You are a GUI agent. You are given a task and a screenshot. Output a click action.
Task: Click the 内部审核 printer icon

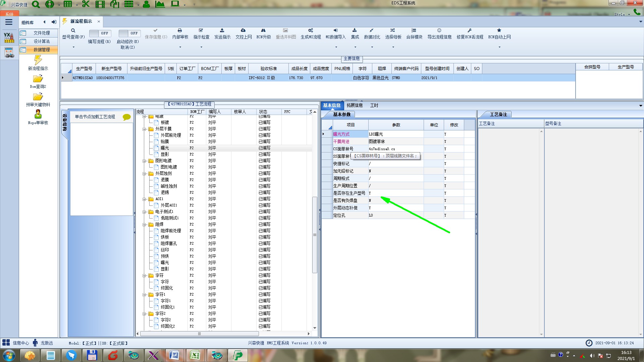coord(180,31)
